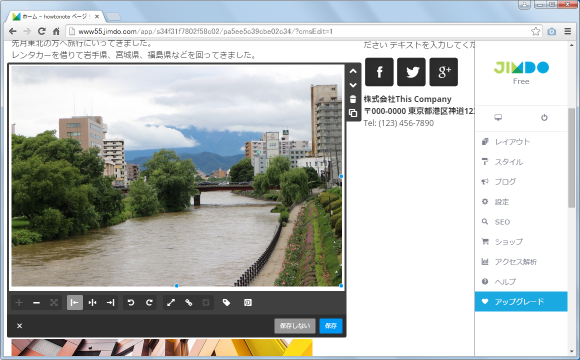Rotate the image counter-clockwise
The image size is (580, 360).
(131, 303)
